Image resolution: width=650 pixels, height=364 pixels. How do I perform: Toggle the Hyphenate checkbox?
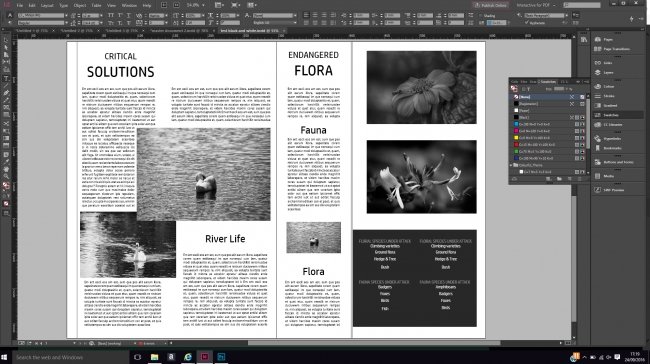click(527, 23)
